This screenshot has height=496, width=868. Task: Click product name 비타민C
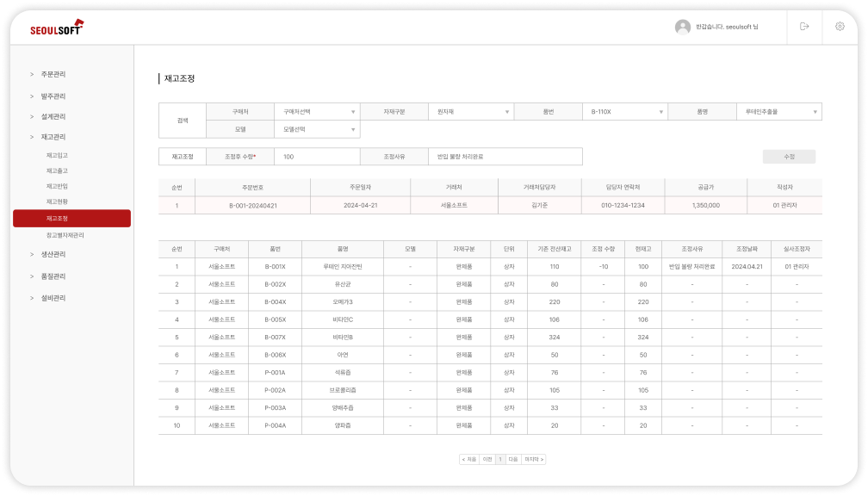[x=343, y=320]
